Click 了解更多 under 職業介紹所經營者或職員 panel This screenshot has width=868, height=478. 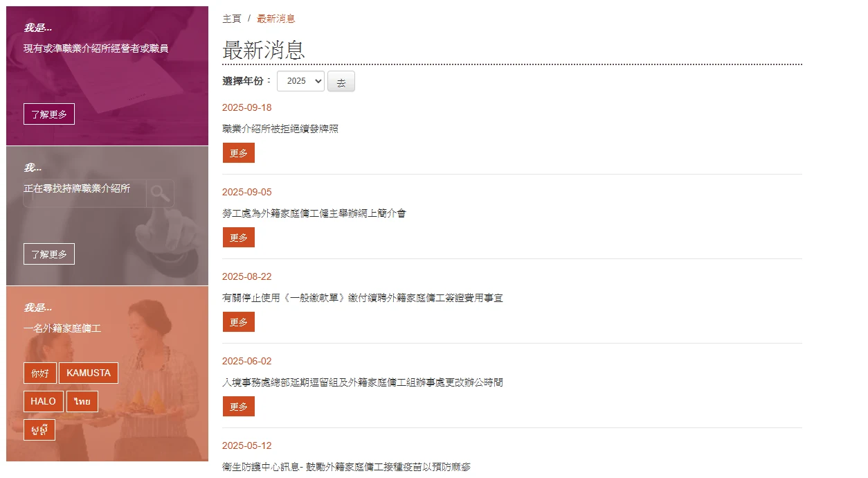tap(49, 114)
